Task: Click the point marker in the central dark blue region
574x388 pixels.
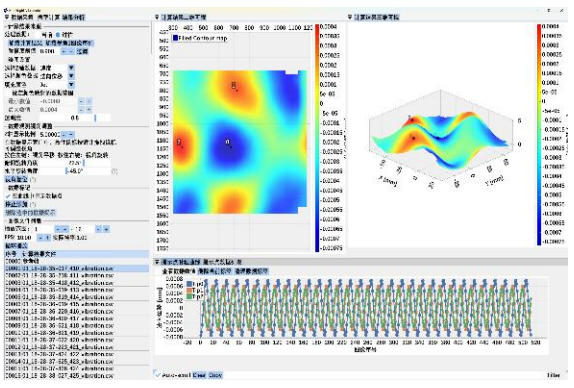Action: [x=231, y=147]
